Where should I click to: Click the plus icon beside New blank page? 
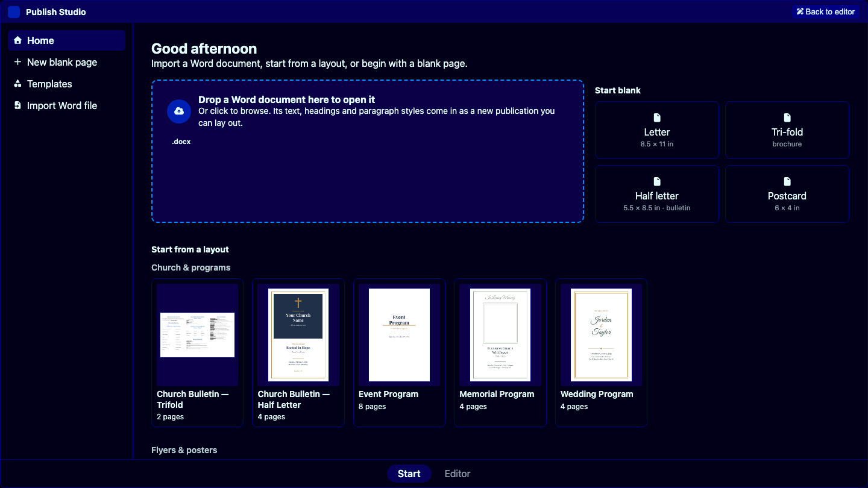pyautogui.click(x=17, y=62)
